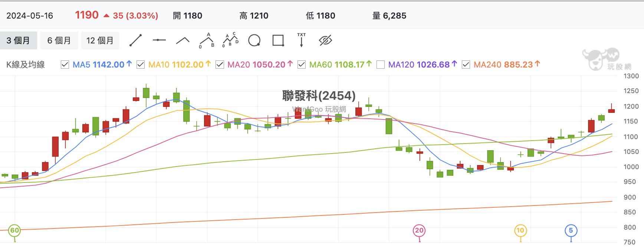This screenshot has height=250, width=644.
Task: Hide drawings with the crossed-eye icon
Action: pyautogui.click(x=325, y=40)
